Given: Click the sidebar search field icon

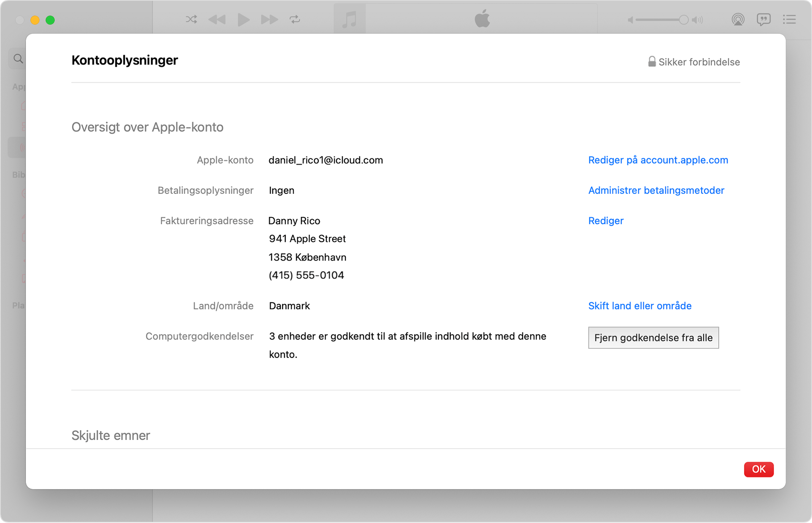Looking at the screenshot, I should [x=18, y=59].
